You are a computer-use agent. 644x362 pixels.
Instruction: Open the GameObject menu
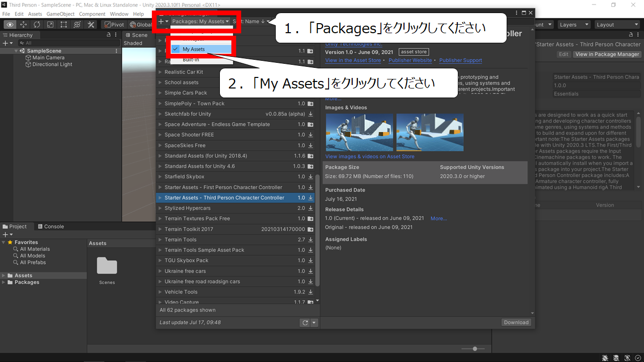pos(60,14)
